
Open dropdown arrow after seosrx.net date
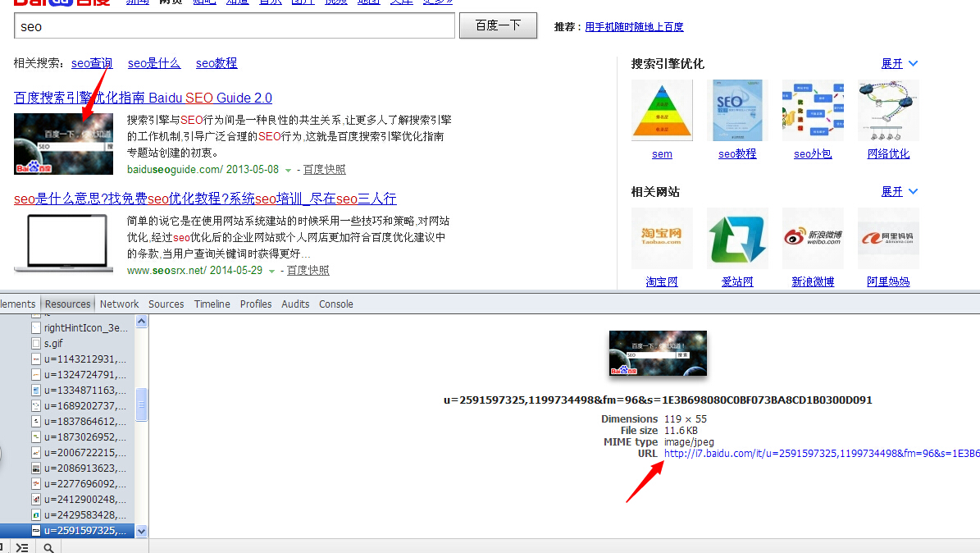click(272, 271)
